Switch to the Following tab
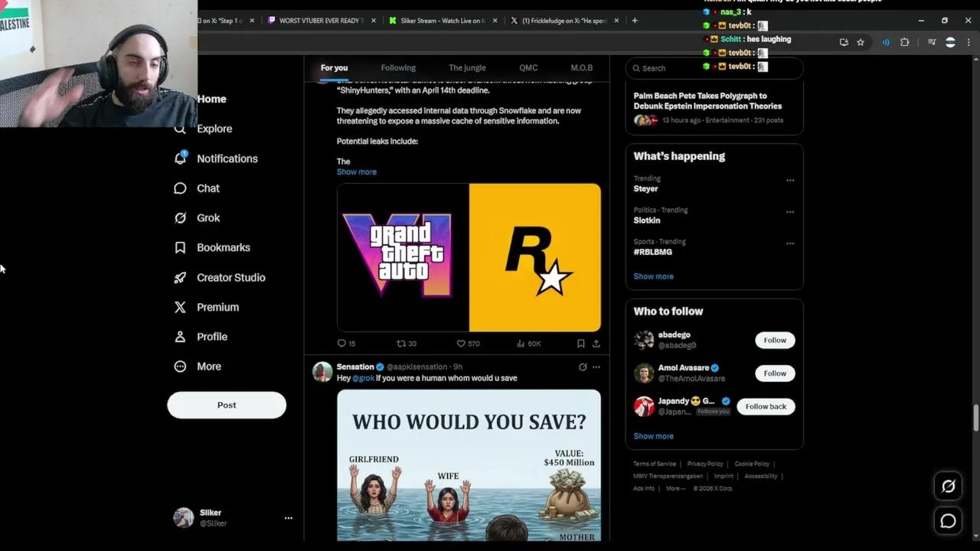980x551 pixels. click(x=398, y=68)
